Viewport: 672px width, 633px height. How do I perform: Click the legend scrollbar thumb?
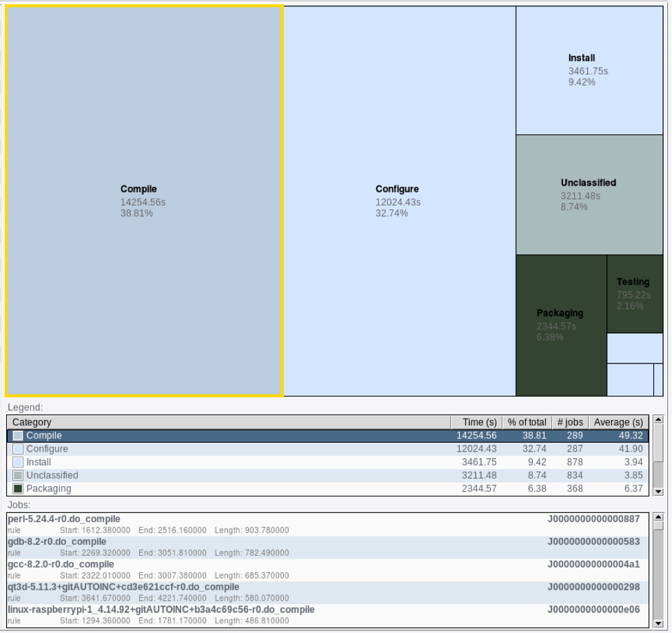coord(659,443)
